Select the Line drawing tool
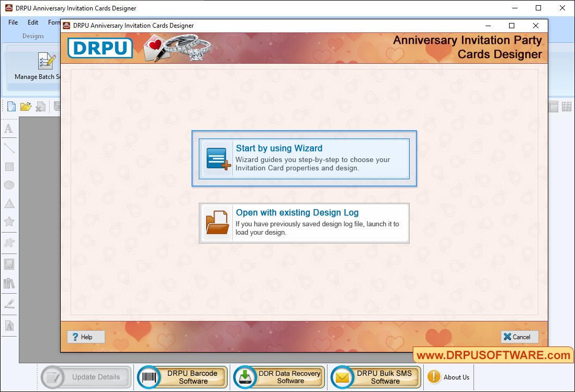The width and height of the screenshot is (575, 392). point(9,148)
